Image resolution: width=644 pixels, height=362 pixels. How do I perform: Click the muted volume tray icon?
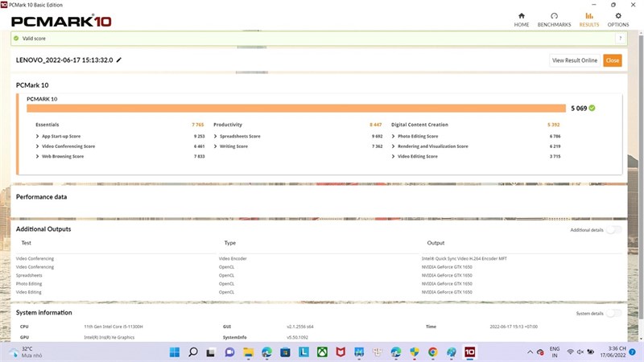coord(580,352)
